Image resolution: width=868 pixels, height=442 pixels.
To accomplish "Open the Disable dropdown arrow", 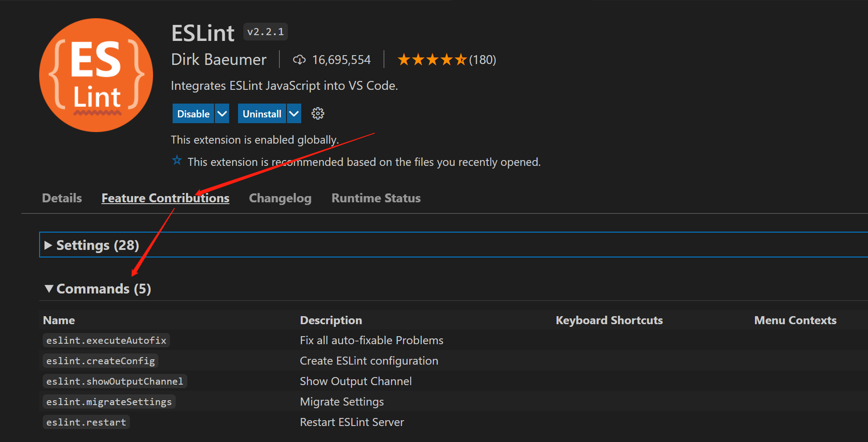I will point(222,114).
